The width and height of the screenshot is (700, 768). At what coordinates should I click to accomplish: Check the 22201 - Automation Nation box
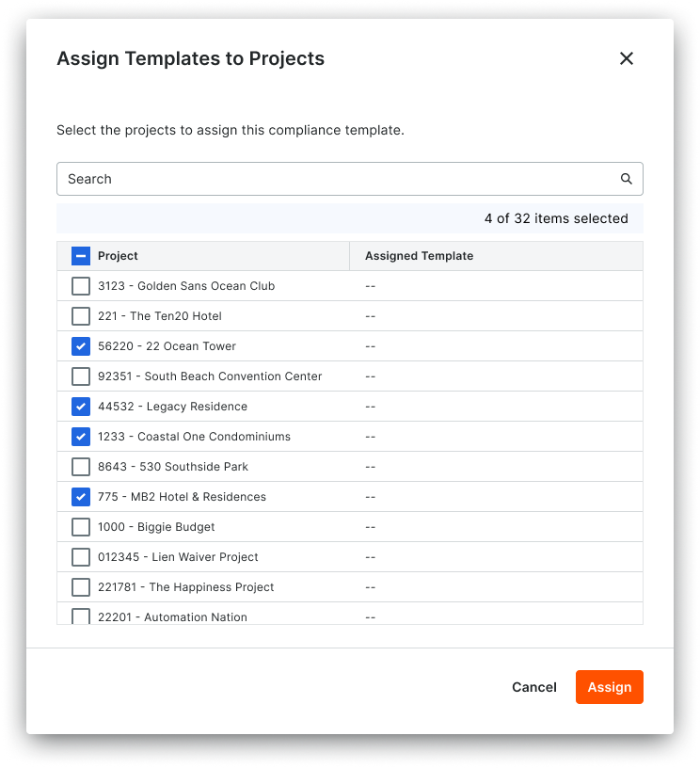click(81, 616)
